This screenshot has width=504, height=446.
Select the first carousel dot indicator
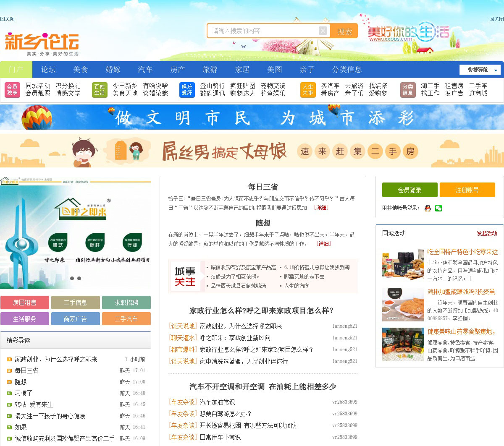[x=72, y=278]
